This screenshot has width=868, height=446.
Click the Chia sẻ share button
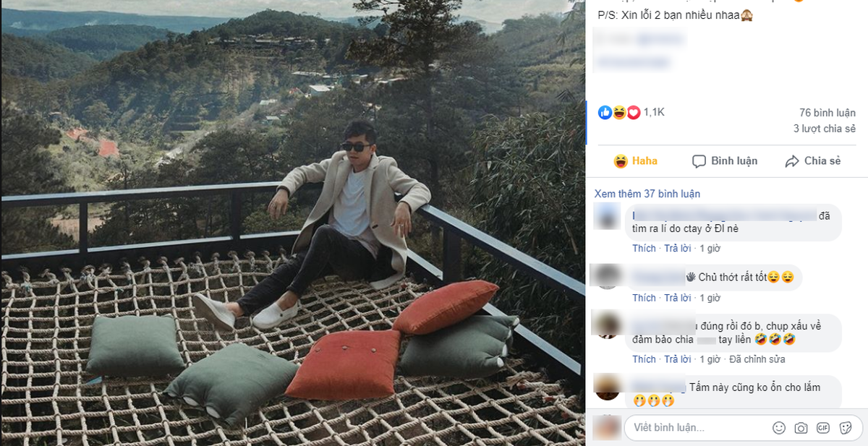812,161
